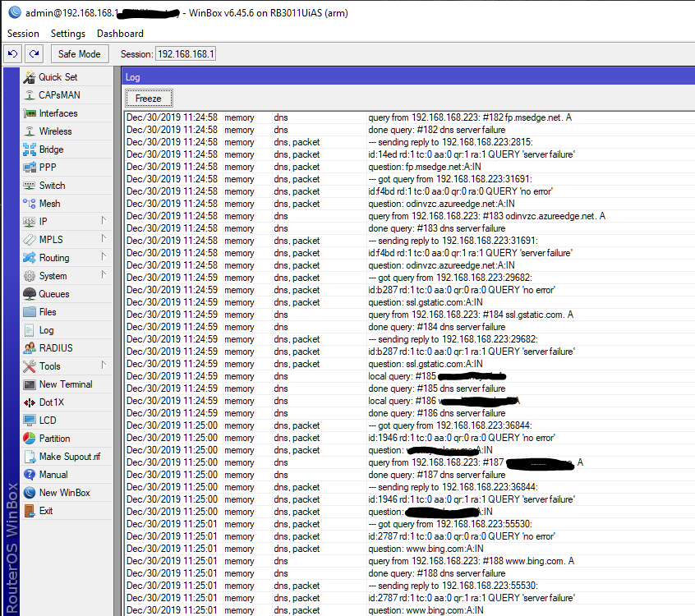This screenshot has height=616, width=695.
Task: Click the Routing menu icon
Action: click(x=30, y=258)
